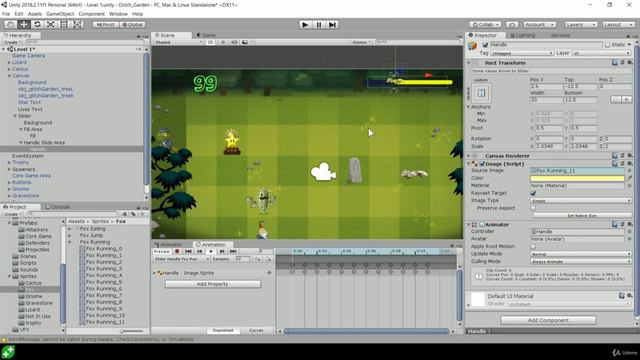This screenshot has height=360, width=640.
Task: Select the Rotate tool in the toolbar
Action: pos(37,24)
